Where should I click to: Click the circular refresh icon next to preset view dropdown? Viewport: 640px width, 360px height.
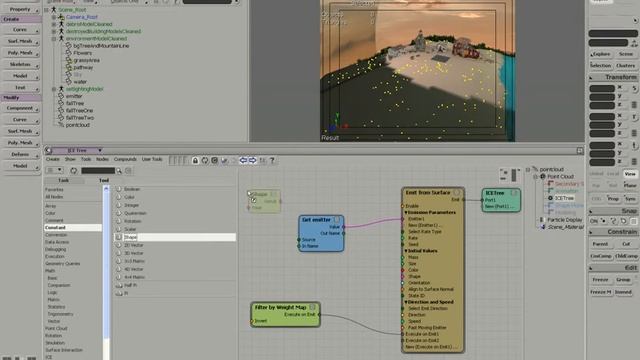pyautogui.click(x=73, y=171)
